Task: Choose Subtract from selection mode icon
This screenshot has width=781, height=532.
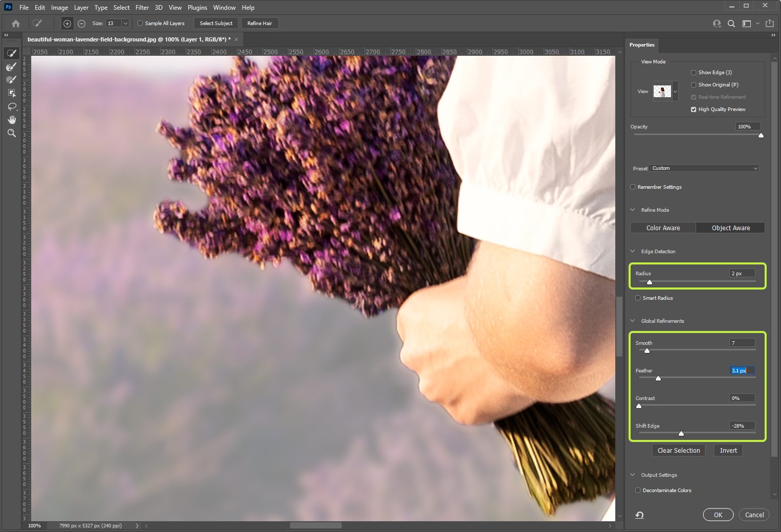Action: click(81, 24)
